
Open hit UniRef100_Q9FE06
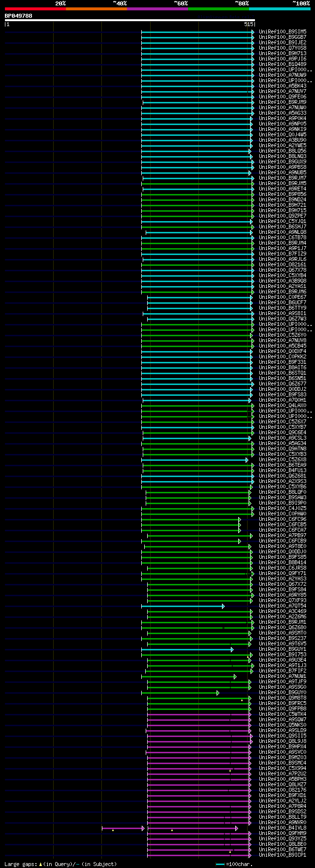(283, 96)
